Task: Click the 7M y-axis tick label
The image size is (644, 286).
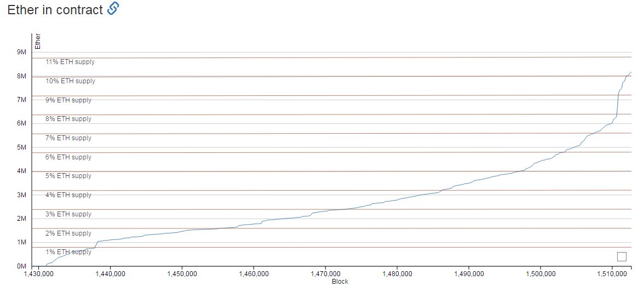Action: point(22,100)
